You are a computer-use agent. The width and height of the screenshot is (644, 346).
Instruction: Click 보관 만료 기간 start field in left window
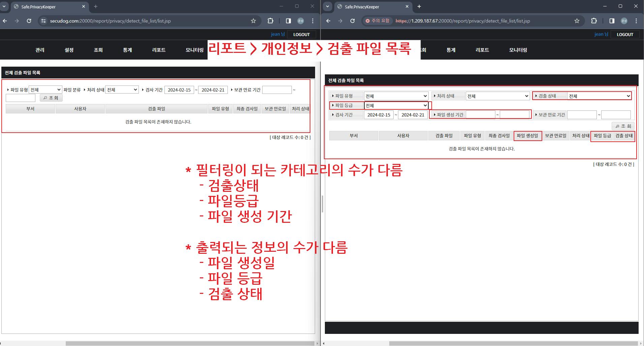(x=277, y=90)
